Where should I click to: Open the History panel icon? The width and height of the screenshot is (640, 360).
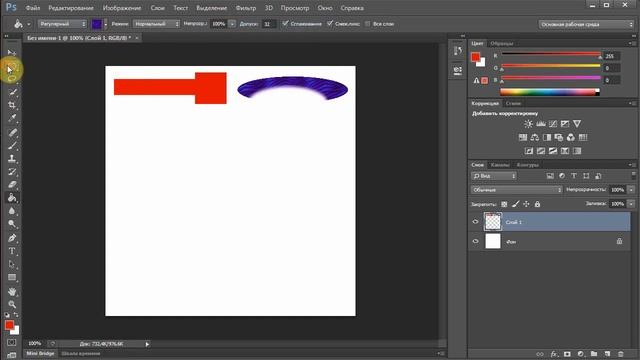[x=458, y=51]
